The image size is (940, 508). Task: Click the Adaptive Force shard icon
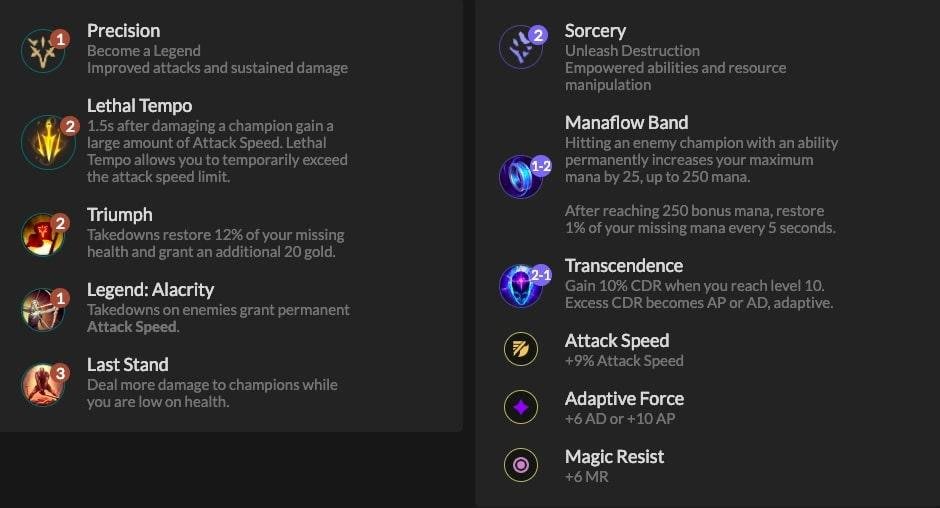(520, 407)
